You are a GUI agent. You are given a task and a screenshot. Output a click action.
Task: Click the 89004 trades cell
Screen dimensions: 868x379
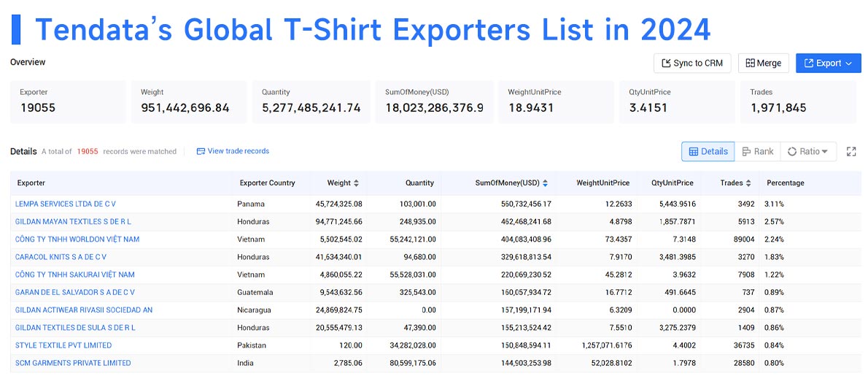(x=743, y=240)
